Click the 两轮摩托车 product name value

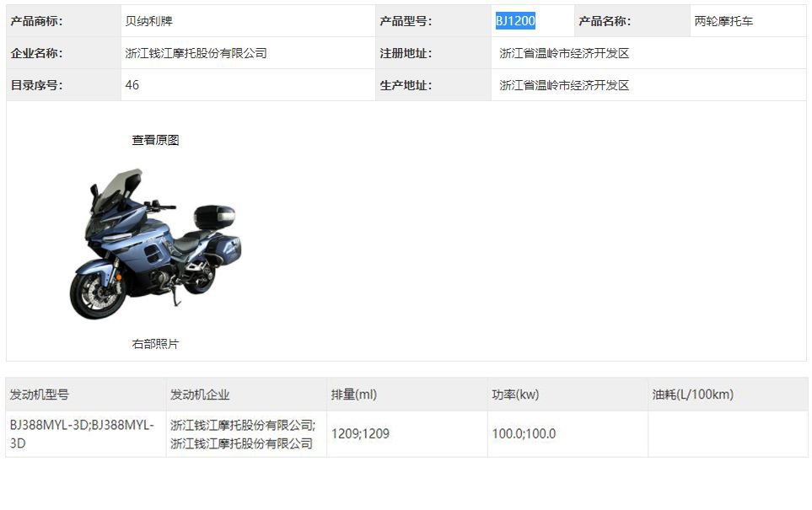click(723, 21)
